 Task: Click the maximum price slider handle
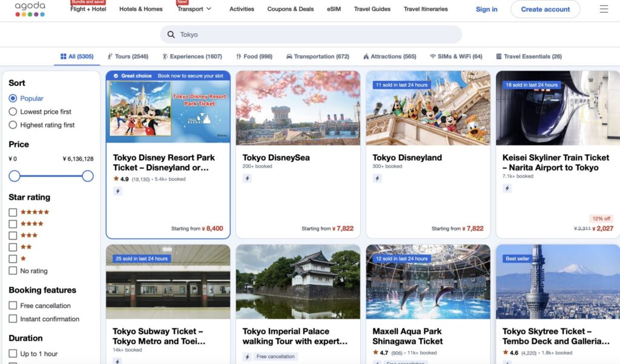point(88,176)
